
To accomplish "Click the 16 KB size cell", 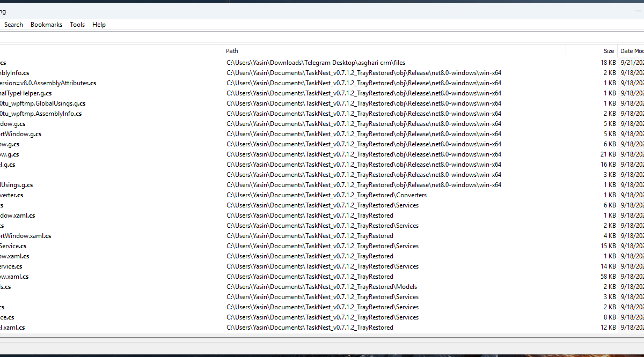I will [x=608, y=165].
